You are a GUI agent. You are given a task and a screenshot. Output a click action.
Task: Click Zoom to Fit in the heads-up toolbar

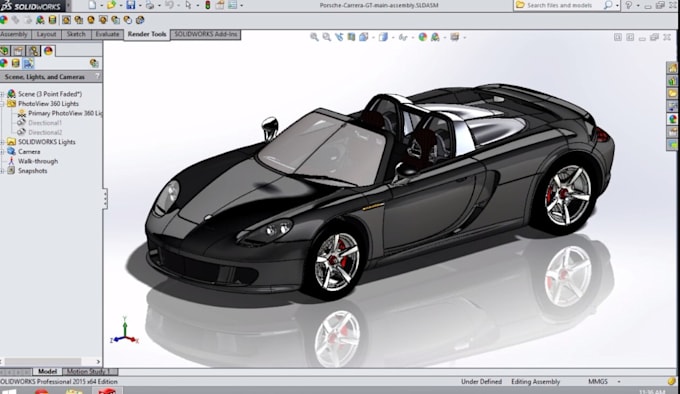pos(314,37)
